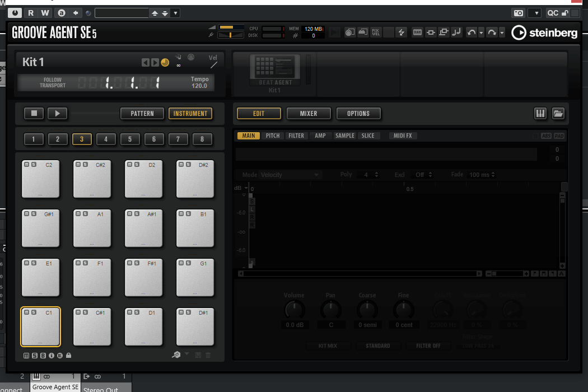The image size is (588, 392).
Task: Toggle the plugin power bypass button
Action: [15, 13]
